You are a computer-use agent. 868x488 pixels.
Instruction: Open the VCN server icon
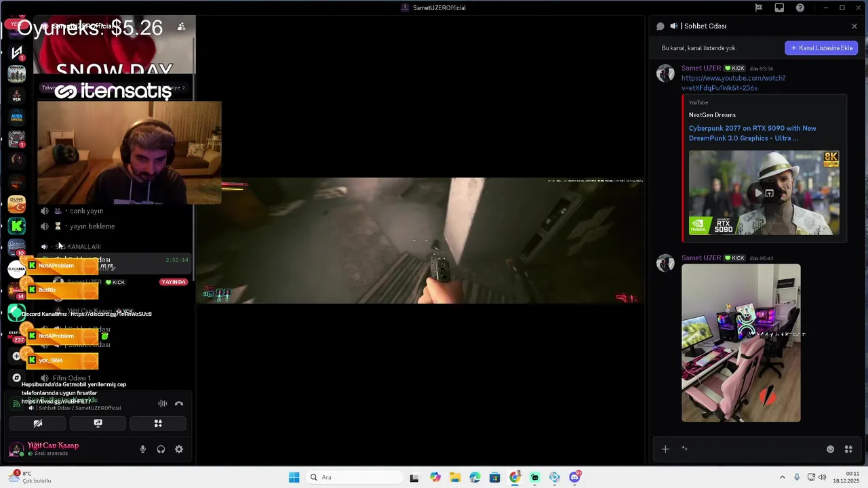click(16, 96)
